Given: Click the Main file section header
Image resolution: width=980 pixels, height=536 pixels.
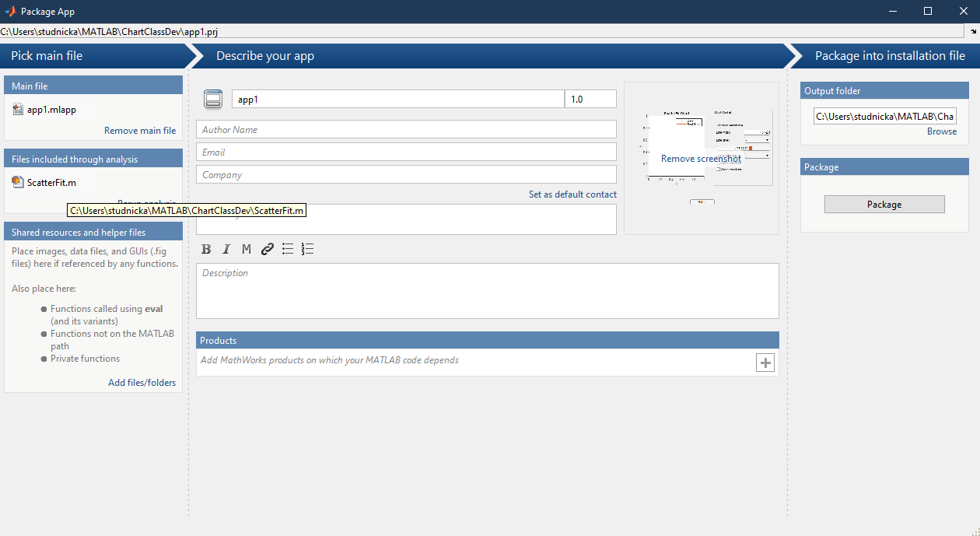Looking at the screenshot, I should (x=93, y=86).
